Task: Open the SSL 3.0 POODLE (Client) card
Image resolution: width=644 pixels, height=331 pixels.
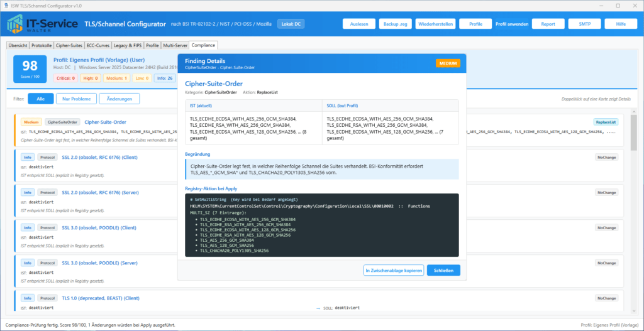Action: (x=318, y=236)
